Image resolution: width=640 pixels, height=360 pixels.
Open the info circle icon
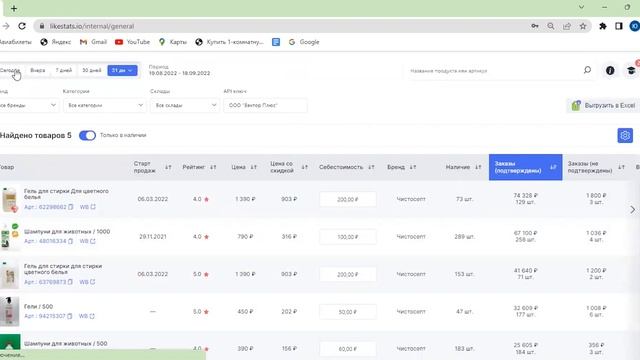click(610, 71)
